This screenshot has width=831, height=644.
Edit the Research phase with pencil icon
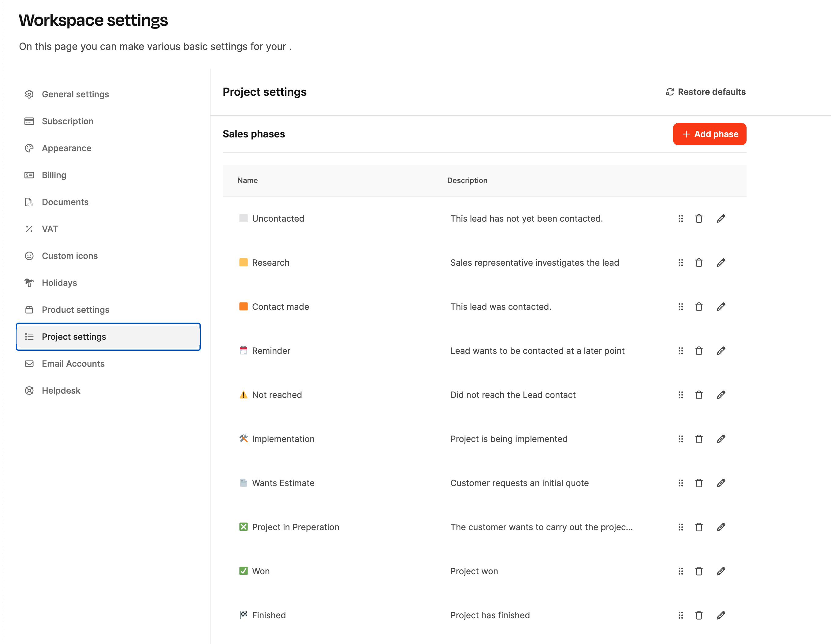pyautogui.click(x=721, y=263)
